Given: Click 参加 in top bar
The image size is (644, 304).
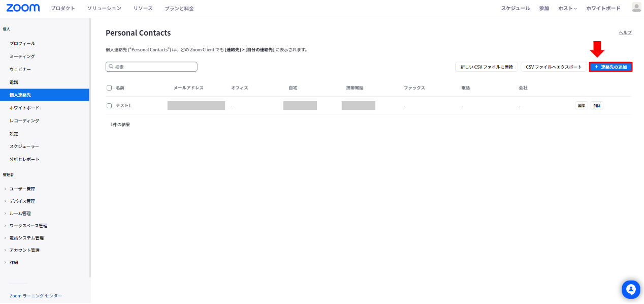Looking at the screenshot, I should [x=544, y=8].
